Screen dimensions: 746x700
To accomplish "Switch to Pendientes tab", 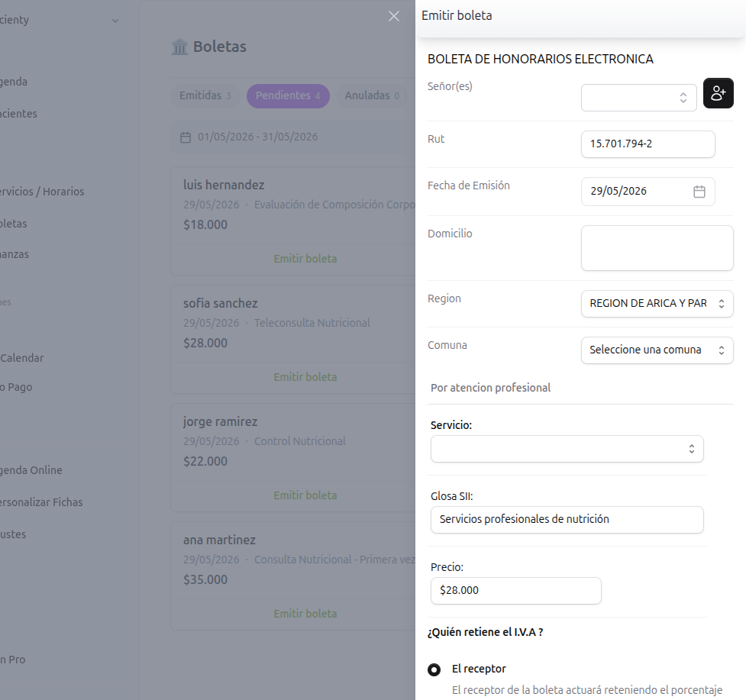I will (288, 95).
